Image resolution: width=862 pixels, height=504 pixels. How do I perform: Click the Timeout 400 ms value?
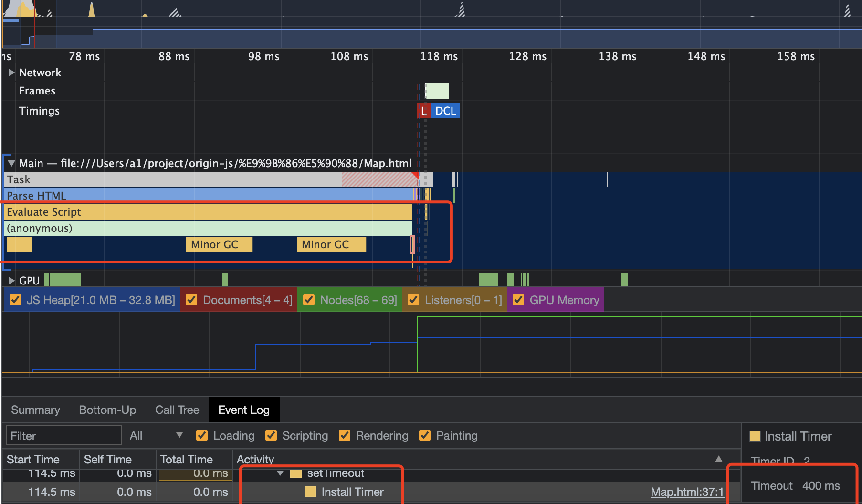click(x=821, y=486)
